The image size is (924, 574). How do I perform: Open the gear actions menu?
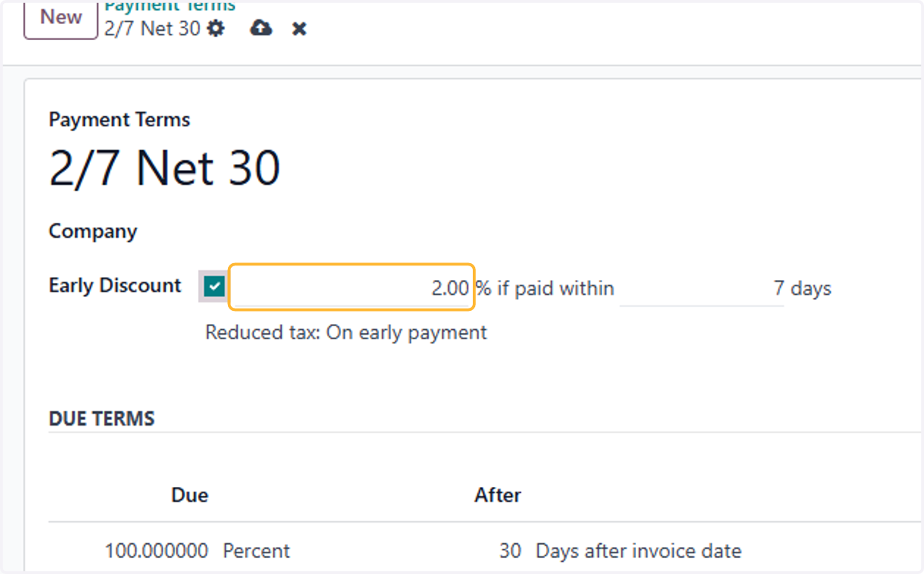216,29
